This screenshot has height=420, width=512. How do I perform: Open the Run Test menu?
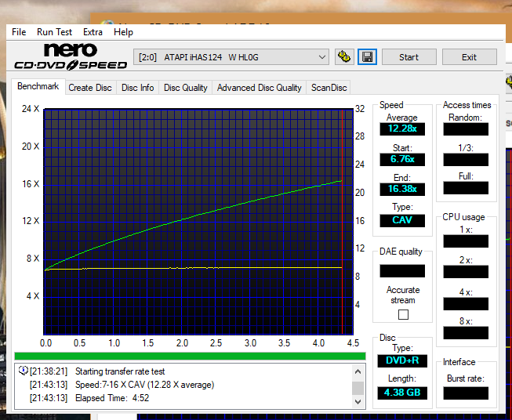[54, 32]
